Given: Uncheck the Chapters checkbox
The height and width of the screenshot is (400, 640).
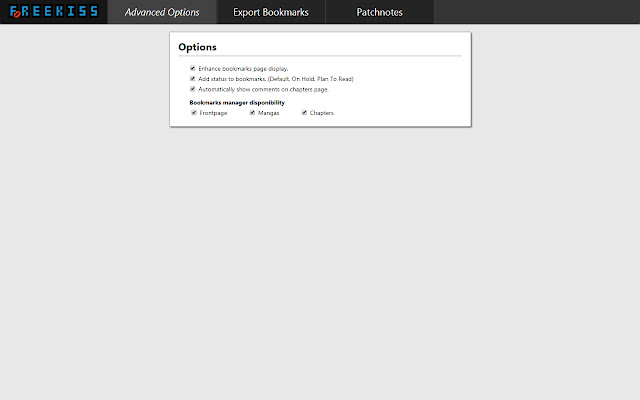Looking at the screenshot, I should [x=304, y=113].
